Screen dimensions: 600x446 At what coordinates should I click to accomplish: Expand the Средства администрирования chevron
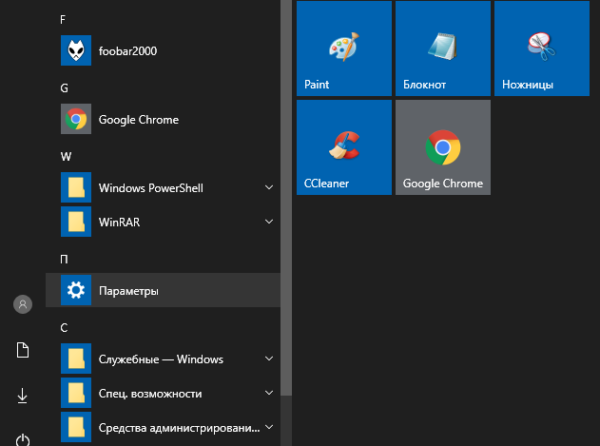pos(269,427)
